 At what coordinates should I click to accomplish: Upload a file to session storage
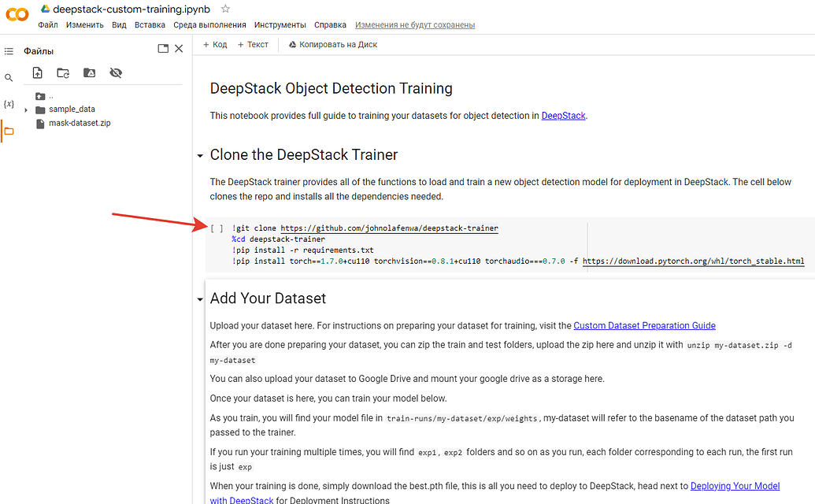click(x=37, y=72)
